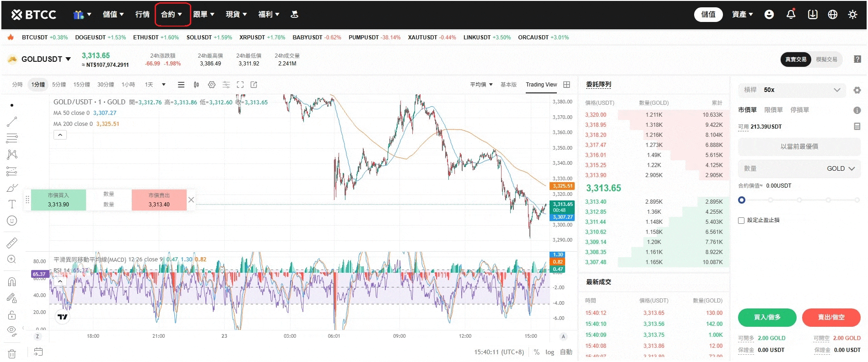
Task: Switch to the 停損單 order tab
Action: point(799,110)
